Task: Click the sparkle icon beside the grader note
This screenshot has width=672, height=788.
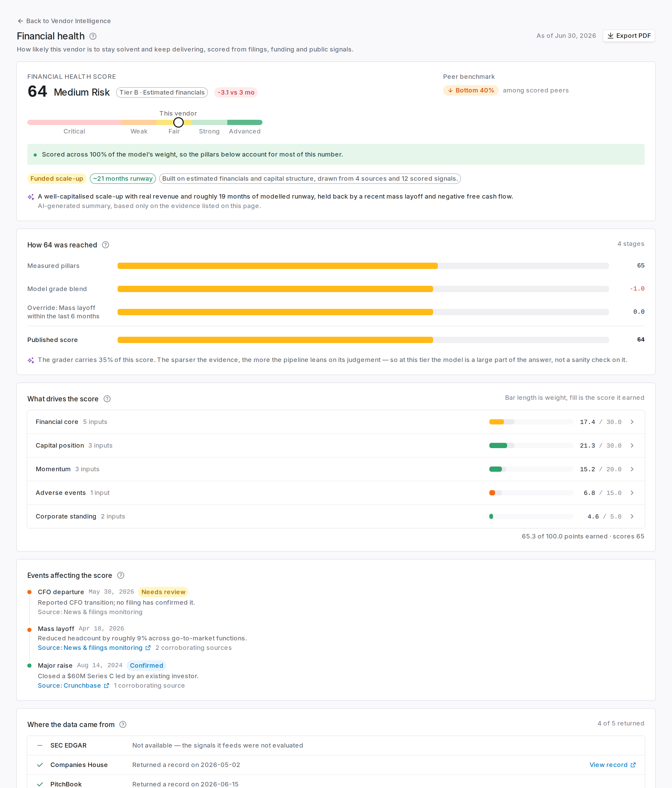Action: pyautogui.click(x=31, y=360)
